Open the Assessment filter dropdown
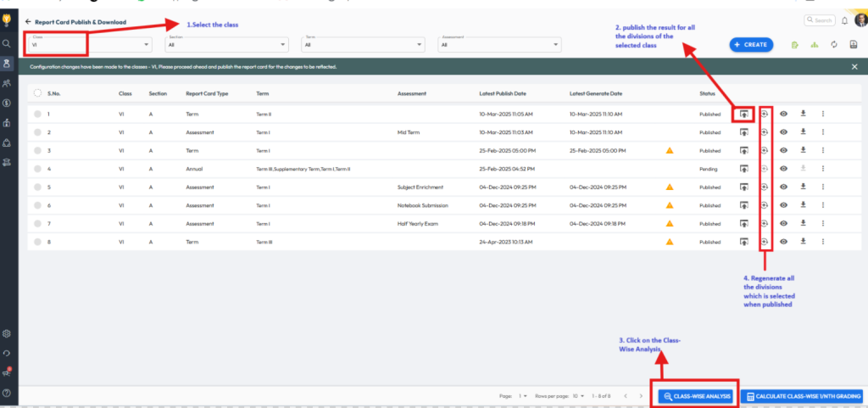Viewport: 868px width, 408px height. point(500,45)
